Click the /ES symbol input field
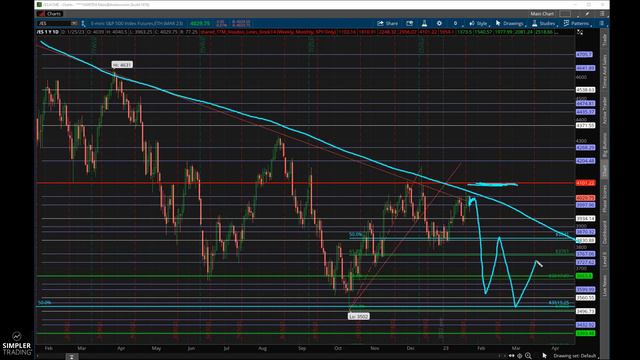640x360 pixels. point(54,23)
